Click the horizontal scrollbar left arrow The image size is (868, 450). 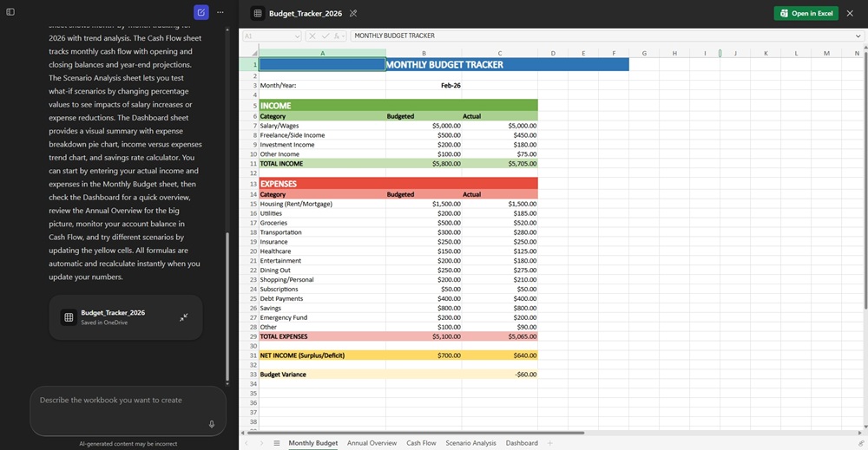tap(242, 433)
